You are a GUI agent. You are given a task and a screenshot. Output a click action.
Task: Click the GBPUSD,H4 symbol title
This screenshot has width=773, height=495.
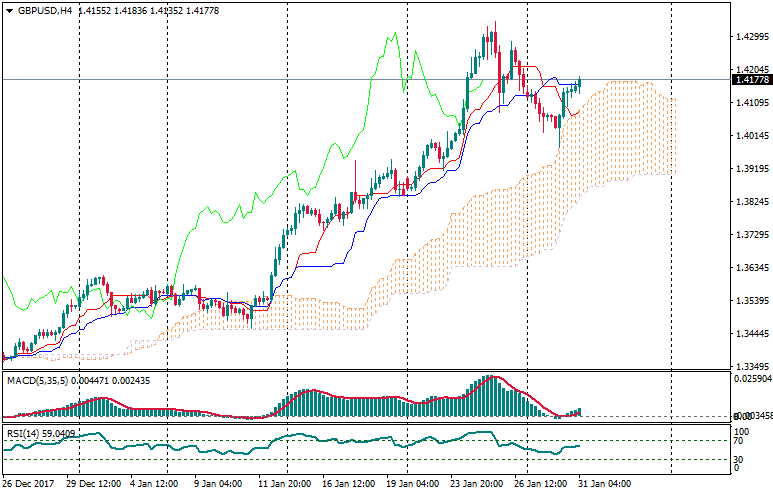45,10
